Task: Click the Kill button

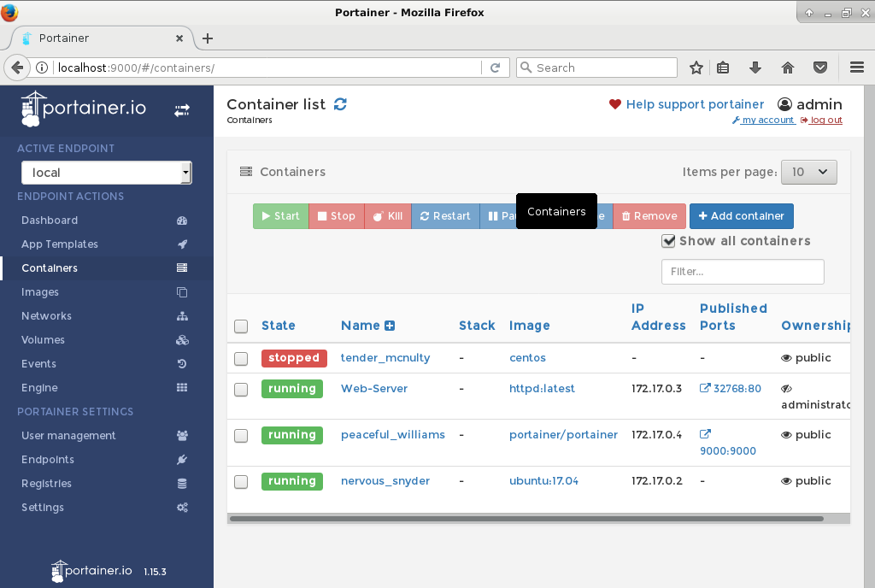Action: pos(388,216)
